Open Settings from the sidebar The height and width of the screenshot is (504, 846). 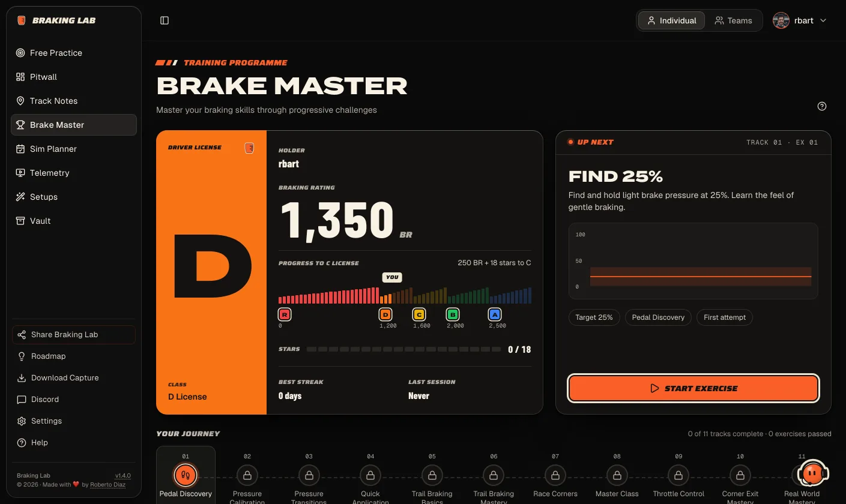coord(74,421)
